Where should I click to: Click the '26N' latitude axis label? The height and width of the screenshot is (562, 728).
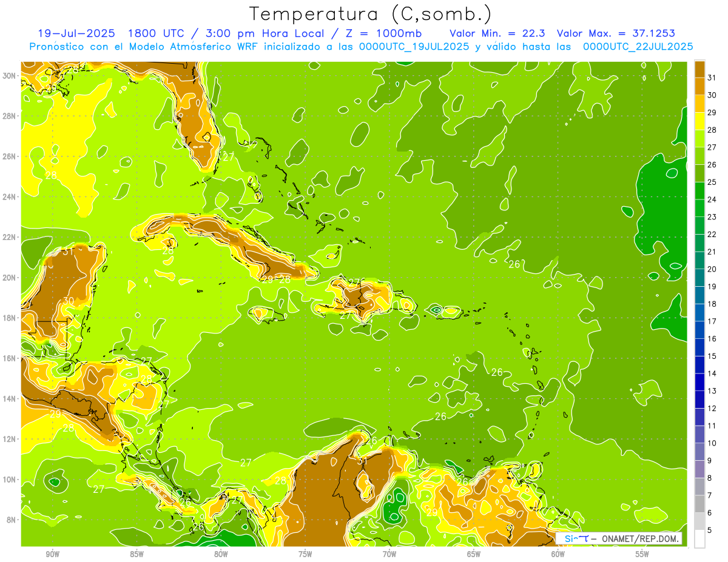[x=10, y=156]
